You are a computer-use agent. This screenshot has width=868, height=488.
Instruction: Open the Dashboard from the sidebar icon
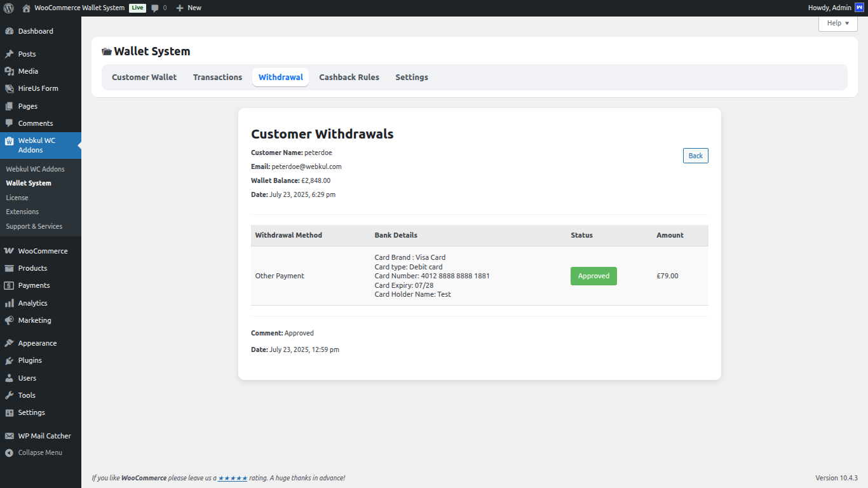pyautogui.click(x=9, y=30)
